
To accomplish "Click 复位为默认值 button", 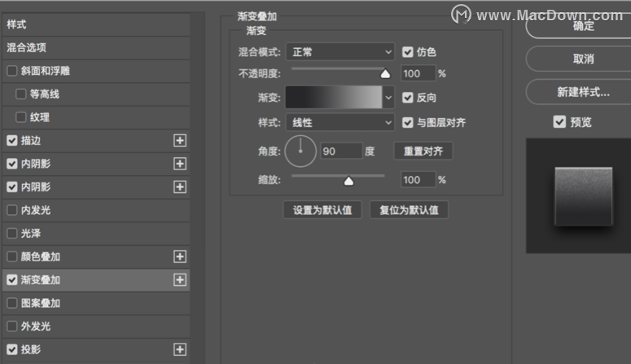I will pyautogui.click(x=409, y=210).
